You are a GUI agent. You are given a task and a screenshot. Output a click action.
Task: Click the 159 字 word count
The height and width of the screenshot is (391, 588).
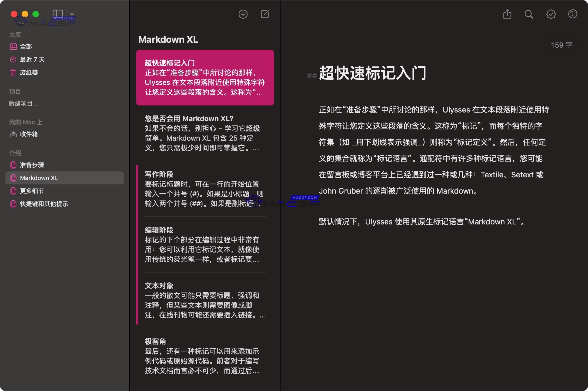click(x=561, y=45)
